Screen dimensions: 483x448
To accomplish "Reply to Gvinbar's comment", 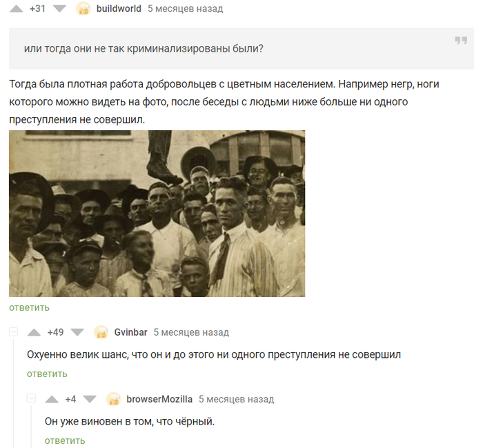I will (47, 374).
